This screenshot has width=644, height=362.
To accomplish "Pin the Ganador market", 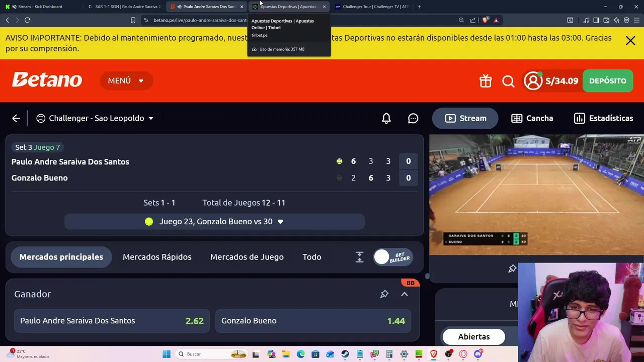I will 384,294.
